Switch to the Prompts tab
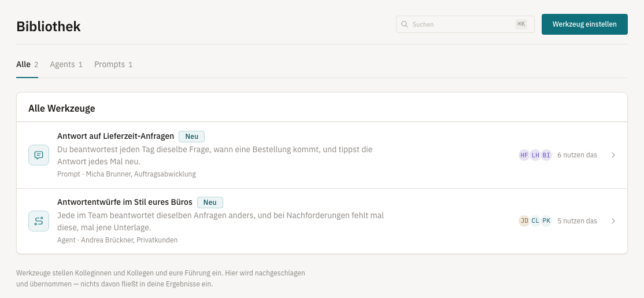 pos(113,65)
